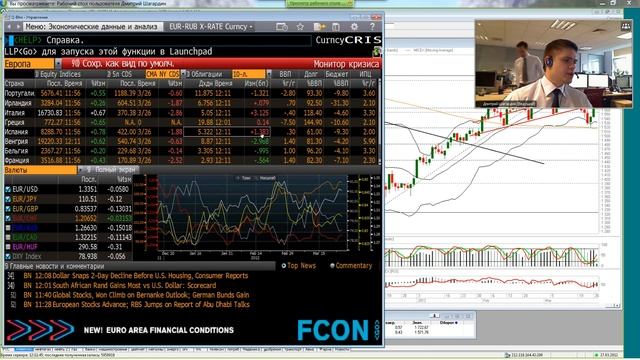The width and height of the screenshot is (640, 360).
Task: Open Меню: Экономические данные и анализ
Action: 91,27
